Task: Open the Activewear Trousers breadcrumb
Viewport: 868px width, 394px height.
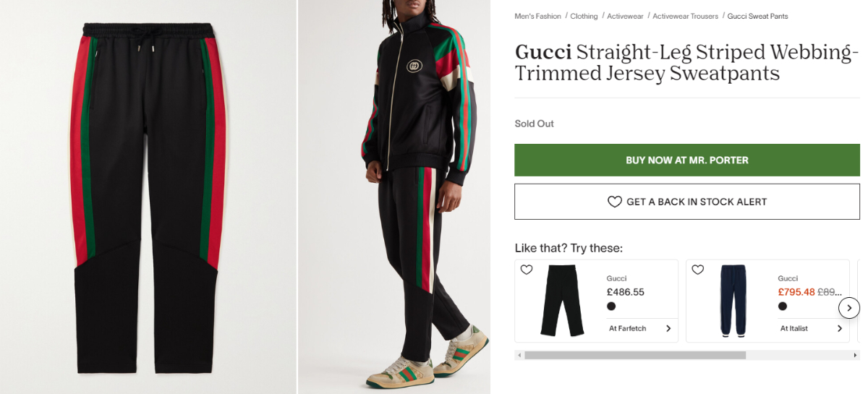Action: coord(686,16)
